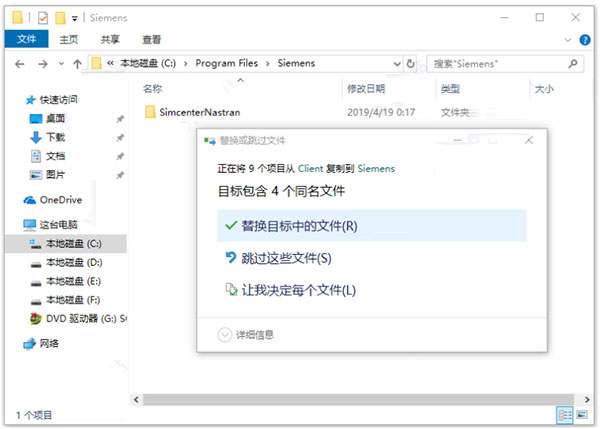This screenshot has height=429, width=600.
Task: Sort by the 名称 column header
Action: (x=153, y=89)
